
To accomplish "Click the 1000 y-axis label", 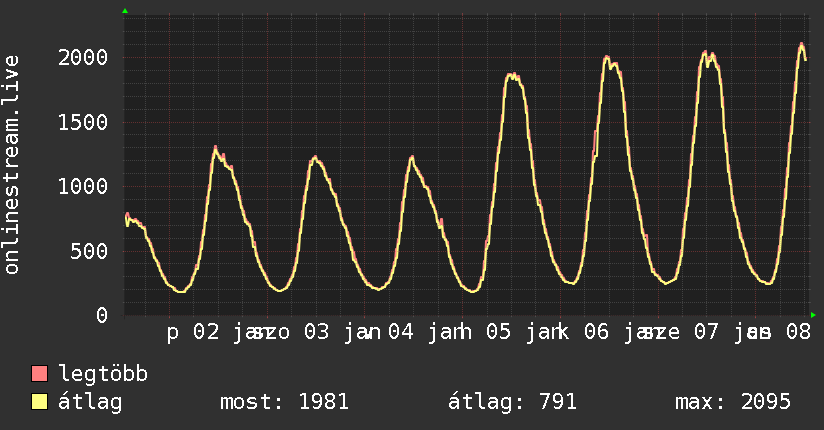I will point(83,187).
